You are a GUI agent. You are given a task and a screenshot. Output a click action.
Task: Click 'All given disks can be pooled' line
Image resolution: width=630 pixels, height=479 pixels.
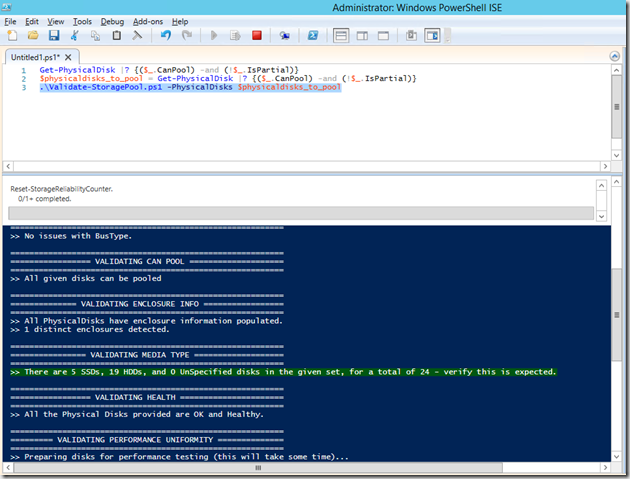[x=86, y=278]
